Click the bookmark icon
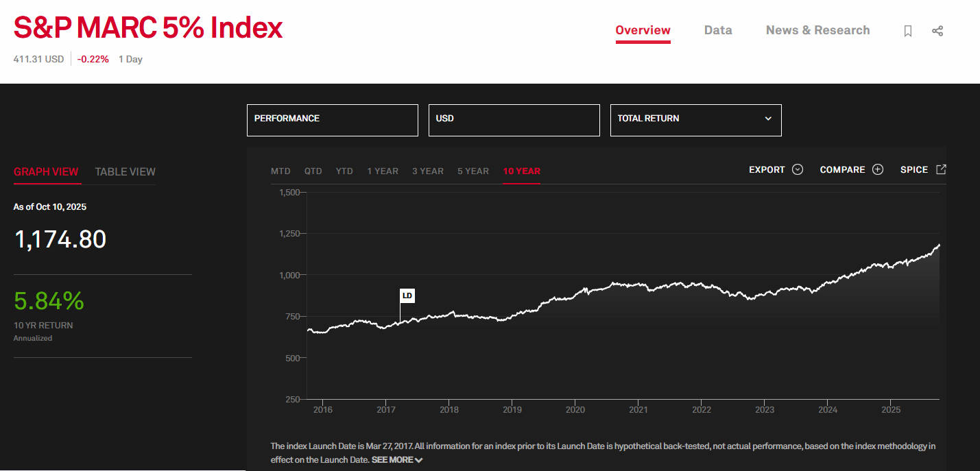The width and height of the screenshot is (980, 471). coord(907,31)
